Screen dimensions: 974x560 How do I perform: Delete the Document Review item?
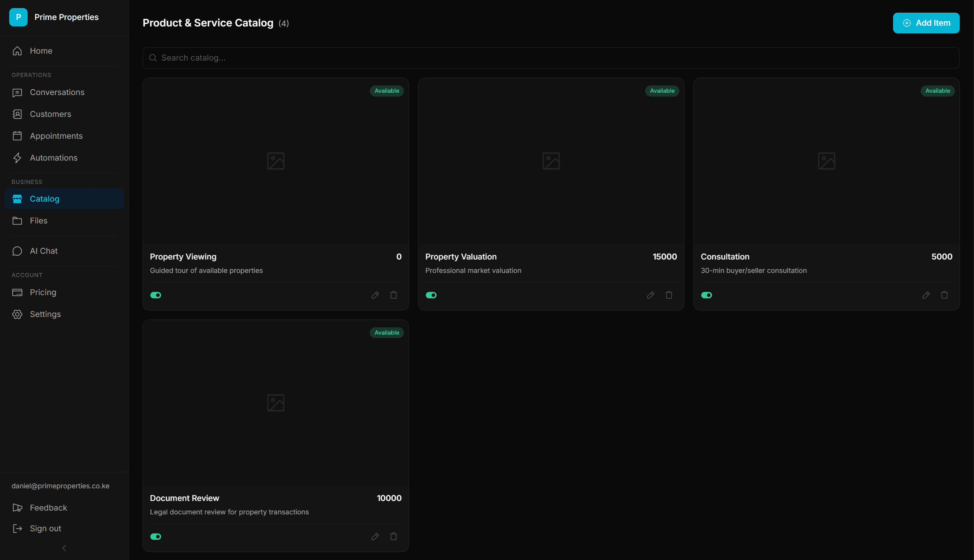pos(393,537)
